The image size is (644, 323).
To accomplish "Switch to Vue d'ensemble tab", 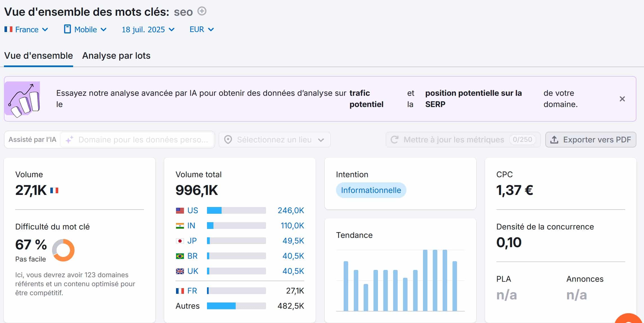I will 39,56.
